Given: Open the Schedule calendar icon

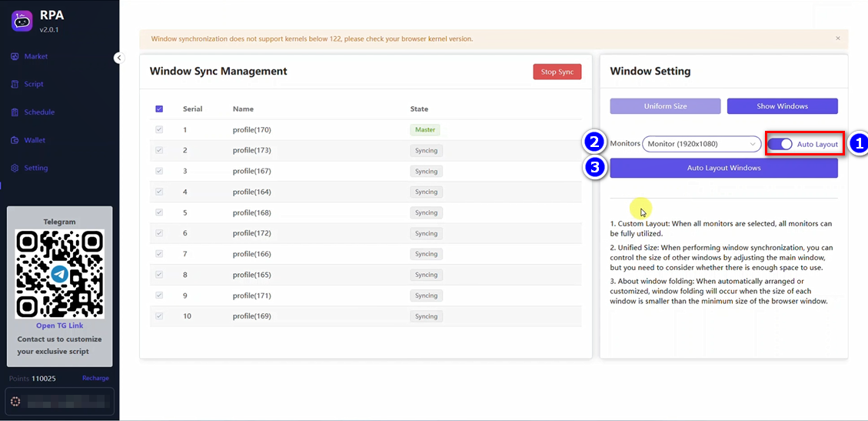Looking at the screenshot, I should pyautogui.click(x=15, y=112).
